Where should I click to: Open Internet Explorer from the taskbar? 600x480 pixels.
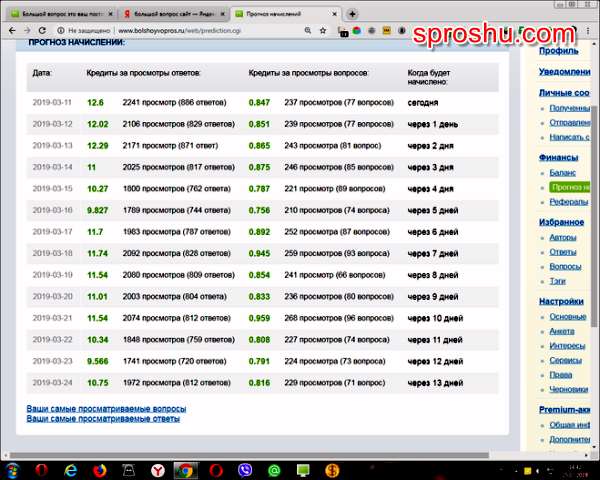point(71,469)
